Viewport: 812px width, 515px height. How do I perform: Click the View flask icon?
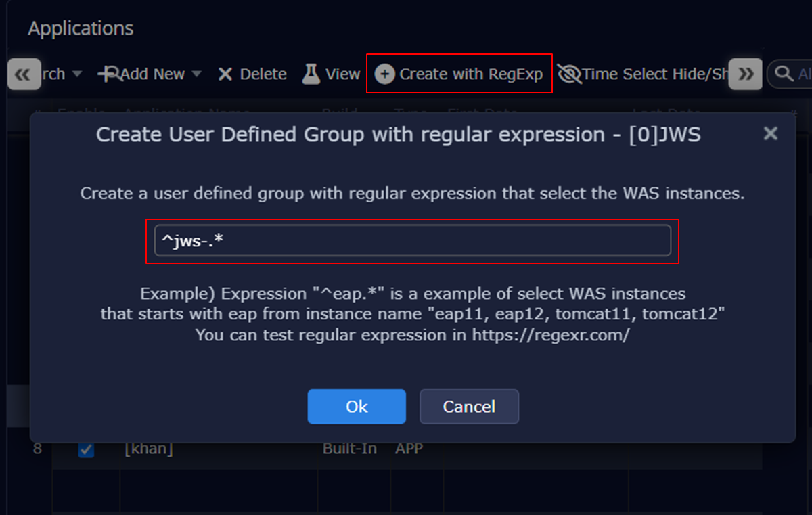click(311, 74)
